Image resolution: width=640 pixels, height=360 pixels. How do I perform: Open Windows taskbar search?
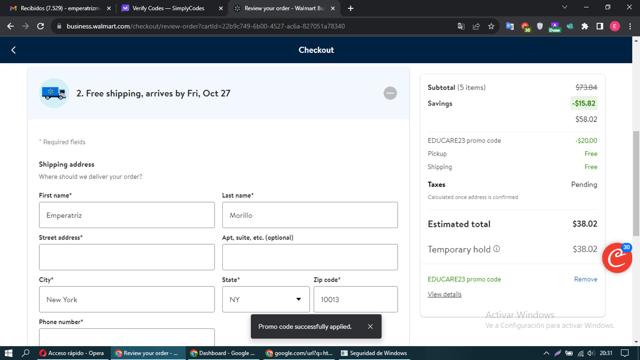click(x=25, y=353)
